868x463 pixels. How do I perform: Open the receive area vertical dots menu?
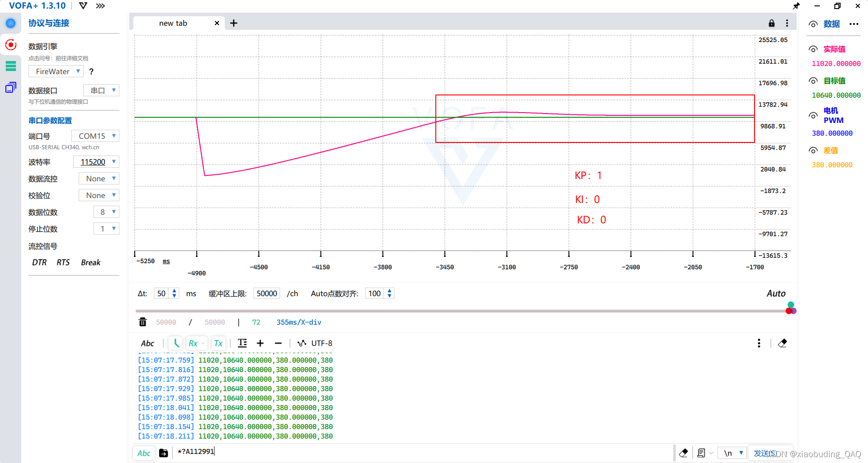point(759,343)
